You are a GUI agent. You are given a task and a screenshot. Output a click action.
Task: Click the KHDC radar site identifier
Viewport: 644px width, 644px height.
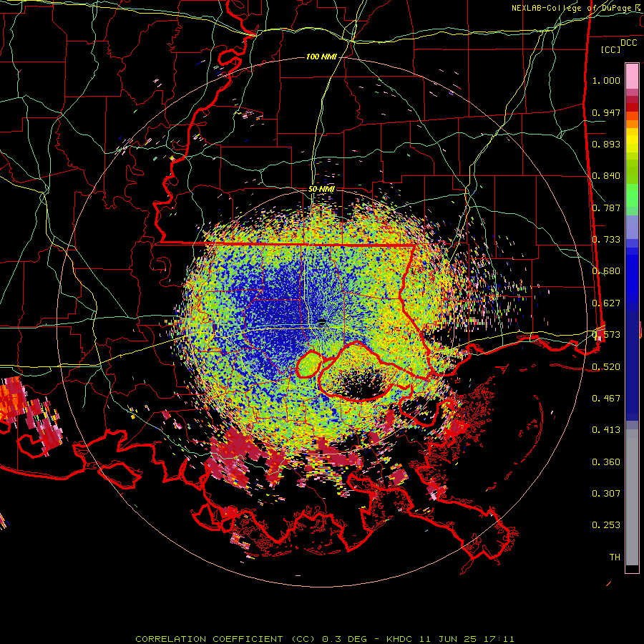[x=399, y=639]
